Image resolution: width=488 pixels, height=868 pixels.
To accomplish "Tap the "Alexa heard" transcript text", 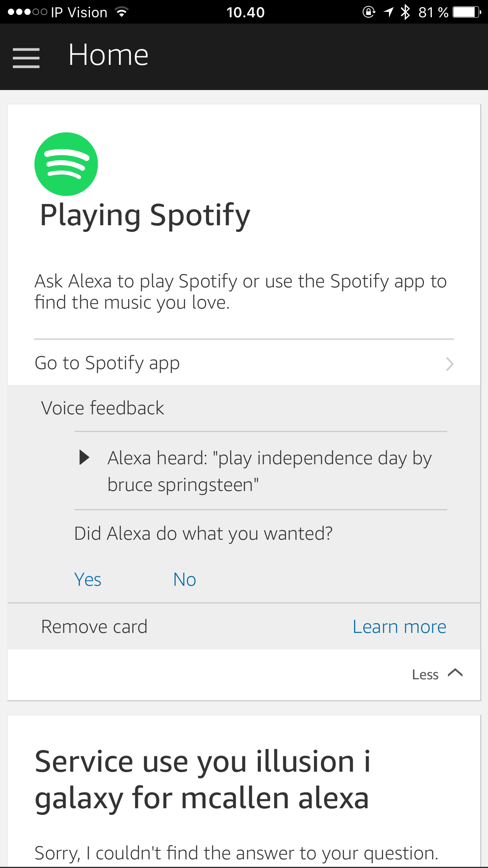I will point(269,471).
